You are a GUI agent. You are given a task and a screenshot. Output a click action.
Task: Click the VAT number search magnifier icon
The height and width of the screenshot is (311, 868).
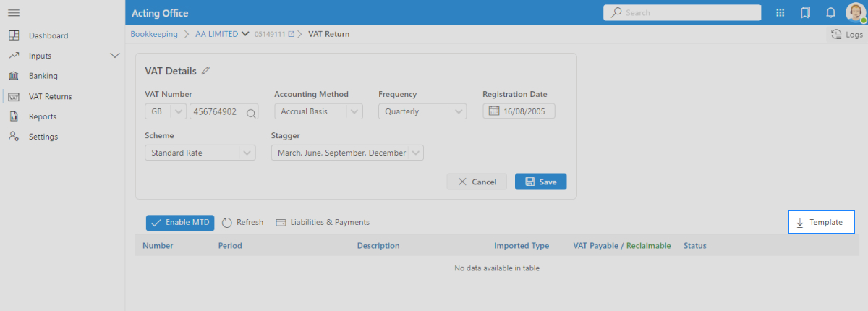click(251, 112)
